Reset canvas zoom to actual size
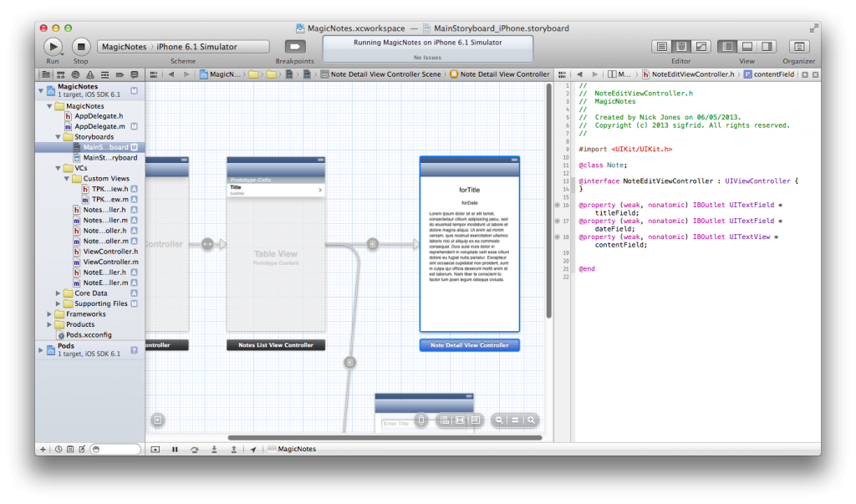The height and width of the screenshot is (504, 856). [515, 420]
